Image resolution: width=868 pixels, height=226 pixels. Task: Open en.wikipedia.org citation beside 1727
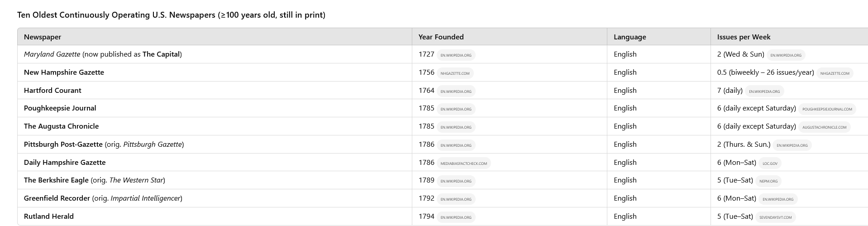coord(456,55)
